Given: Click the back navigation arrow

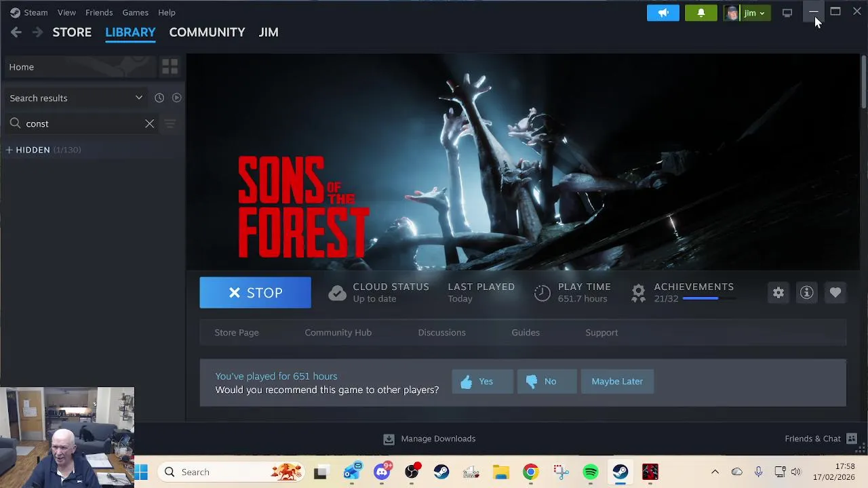Looking at the screenshot, I should [16, 32].
